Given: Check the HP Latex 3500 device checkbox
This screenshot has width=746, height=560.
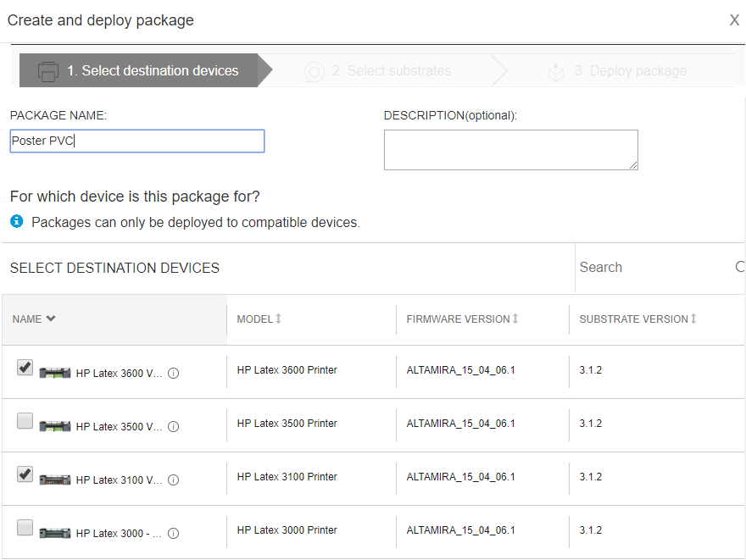Looking at the screenshot, I should (x=25, y=421).
